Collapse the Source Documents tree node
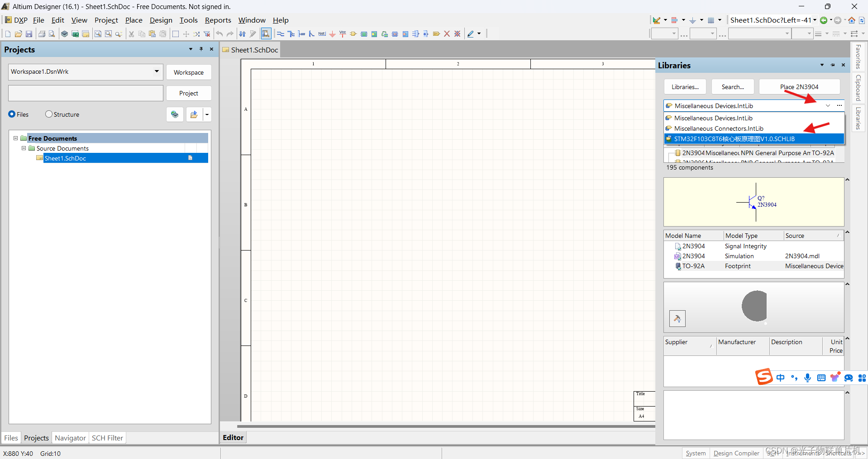 coord(24,148)
